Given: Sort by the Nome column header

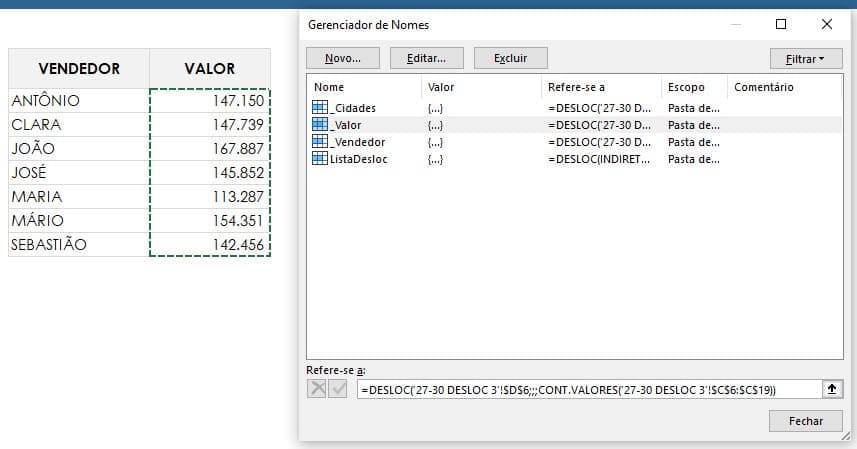Looking at the screenshot, I should click(362, 87).
